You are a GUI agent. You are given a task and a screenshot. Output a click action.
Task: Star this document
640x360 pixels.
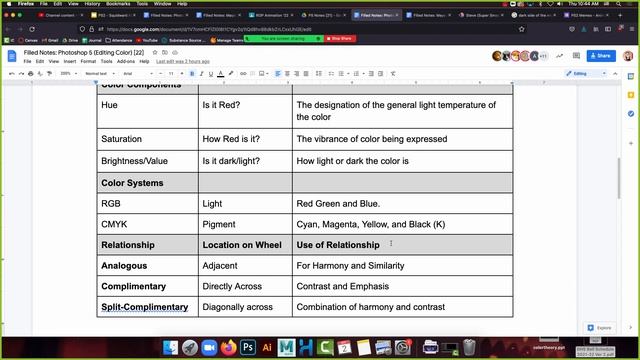(x=155, y=52)
